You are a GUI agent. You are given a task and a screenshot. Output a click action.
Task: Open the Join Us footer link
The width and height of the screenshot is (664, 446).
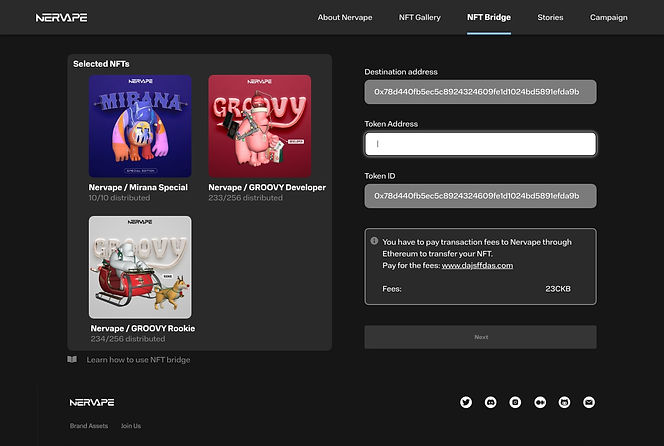[x=131, y=426]
